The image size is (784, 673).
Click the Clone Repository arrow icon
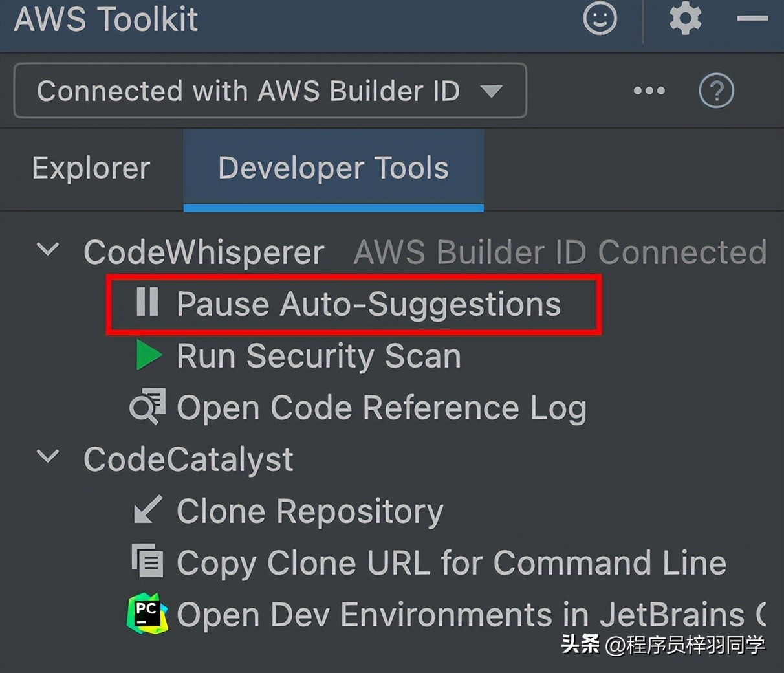(x=147, y=510)
